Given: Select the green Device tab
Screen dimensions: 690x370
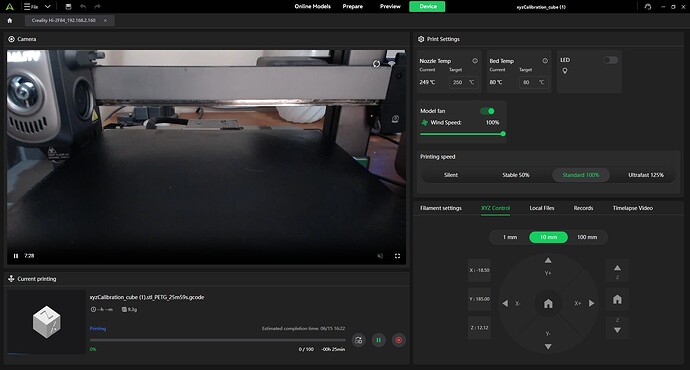Looking at the screenshot, I should click(x=427, y=6).
